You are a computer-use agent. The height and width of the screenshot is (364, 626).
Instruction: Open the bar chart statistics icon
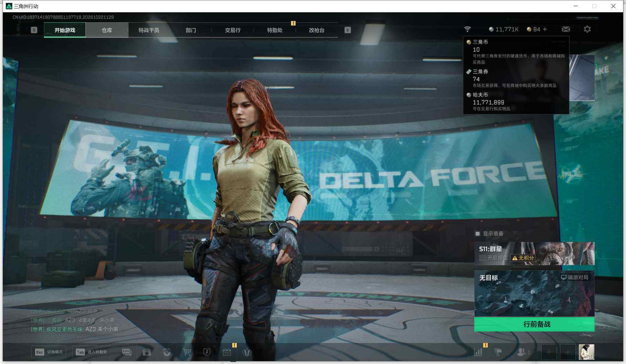[x=478, y=352]
